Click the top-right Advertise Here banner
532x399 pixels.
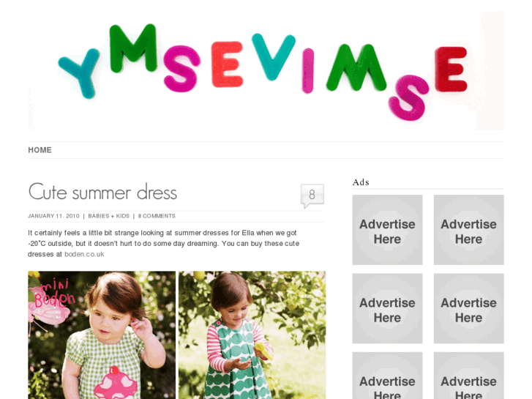pos(468,230)
